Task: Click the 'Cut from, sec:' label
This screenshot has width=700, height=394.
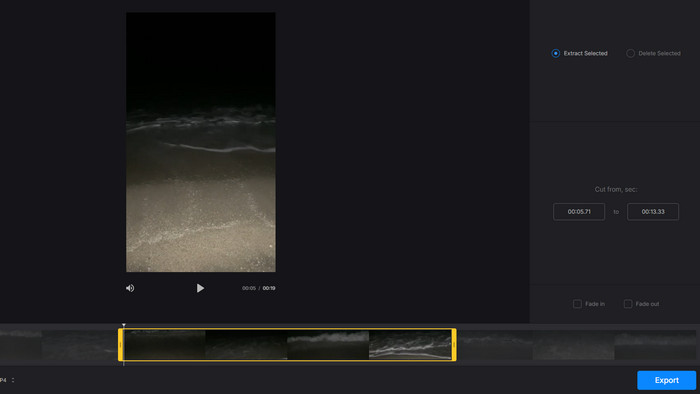Action: tap(616, 189)
